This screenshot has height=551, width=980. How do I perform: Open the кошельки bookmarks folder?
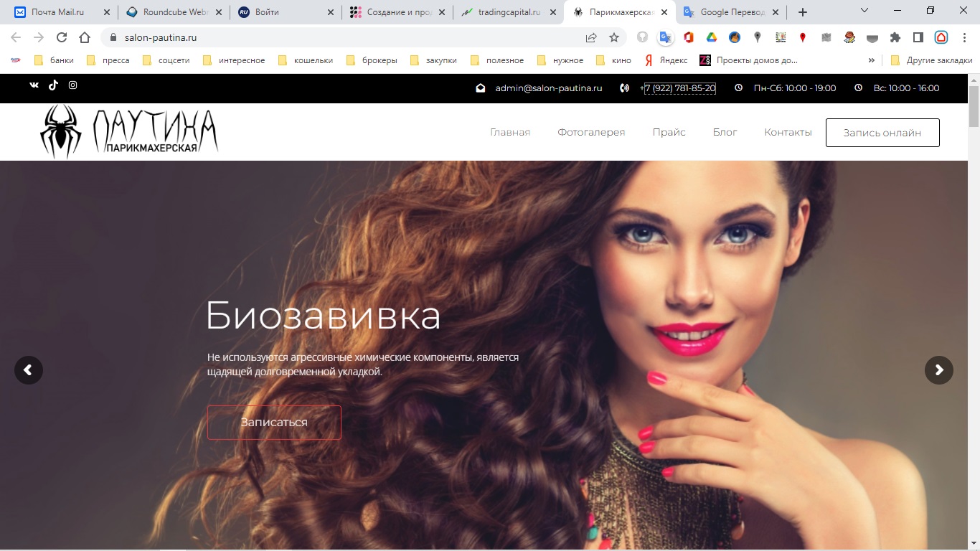[305, 61]
